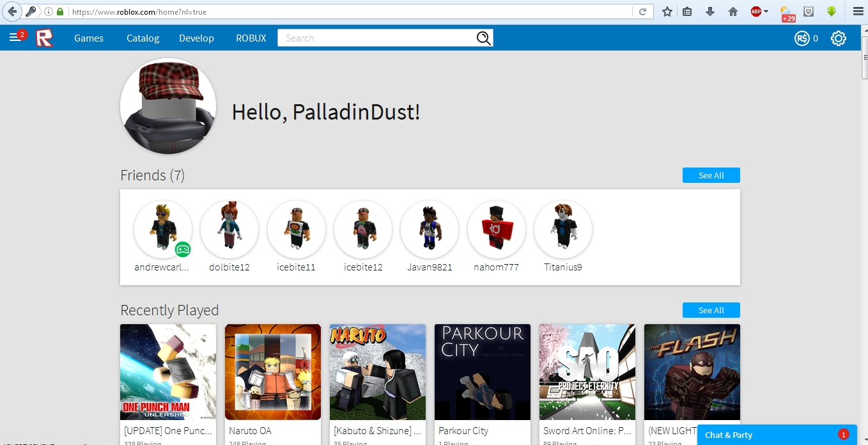Click the key icon in address bar
Screen dimensions: 868x445
[x=31, y=12]
